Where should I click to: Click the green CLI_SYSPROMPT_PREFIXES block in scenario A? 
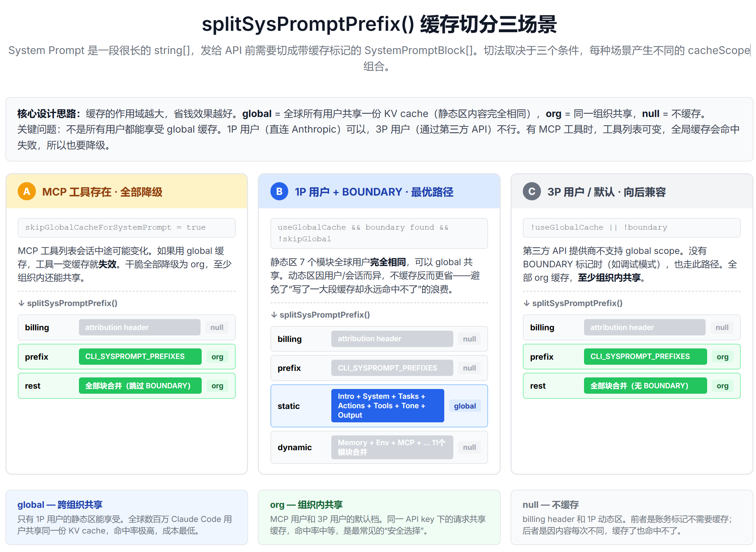140,356
